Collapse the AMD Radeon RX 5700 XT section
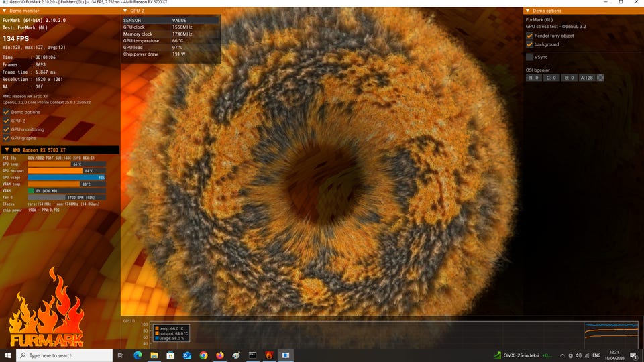This screenshot has height=362, width=644. (7, 149)
